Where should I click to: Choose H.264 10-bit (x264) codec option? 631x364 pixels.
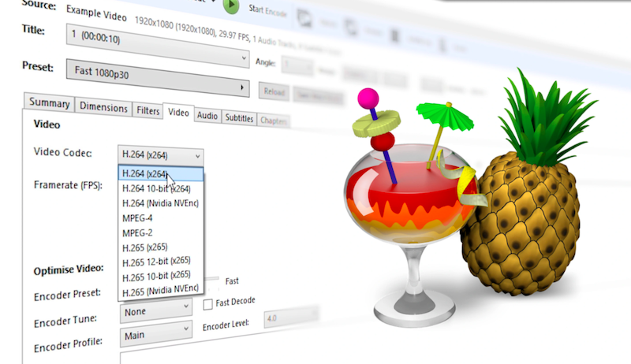(161, 188)
